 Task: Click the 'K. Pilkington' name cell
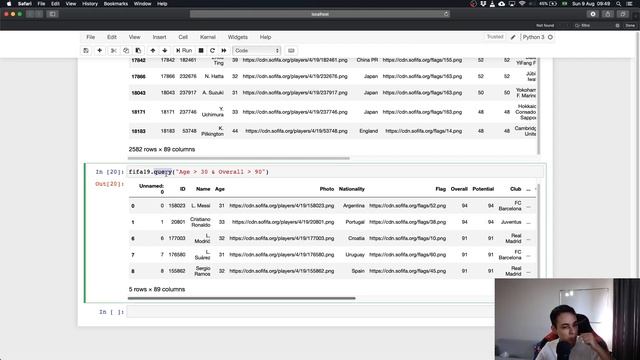[x=212, y=131]
